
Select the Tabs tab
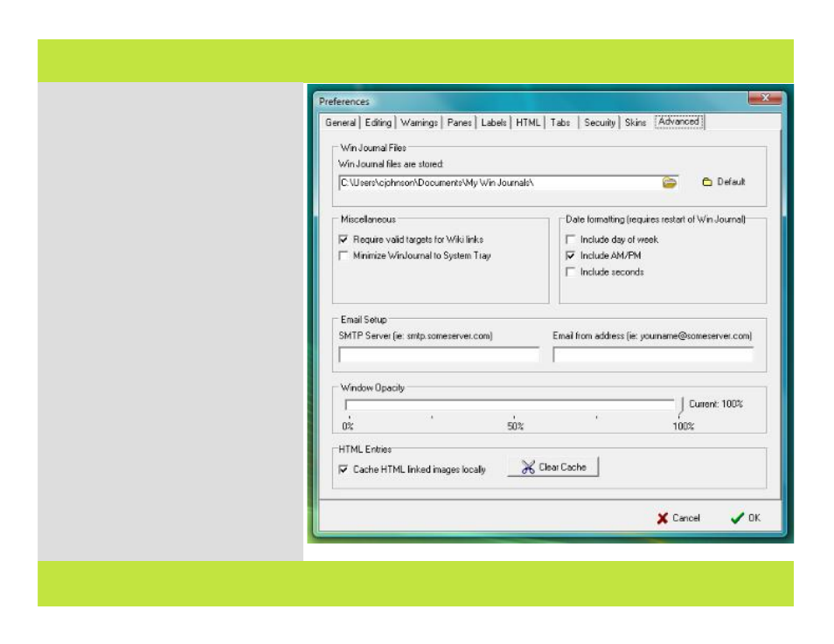pyautogui.click(x=560, y=123)
